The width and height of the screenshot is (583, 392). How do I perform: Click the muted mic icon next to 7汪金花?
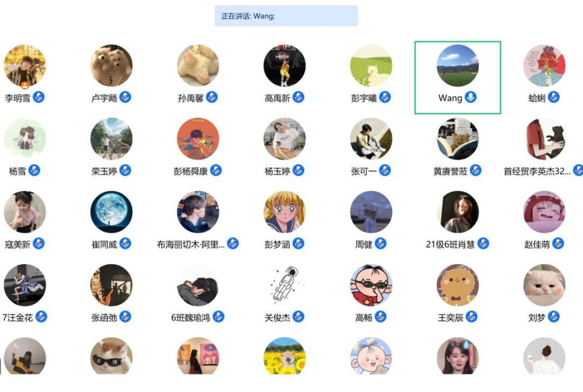(x=41, y=317)
